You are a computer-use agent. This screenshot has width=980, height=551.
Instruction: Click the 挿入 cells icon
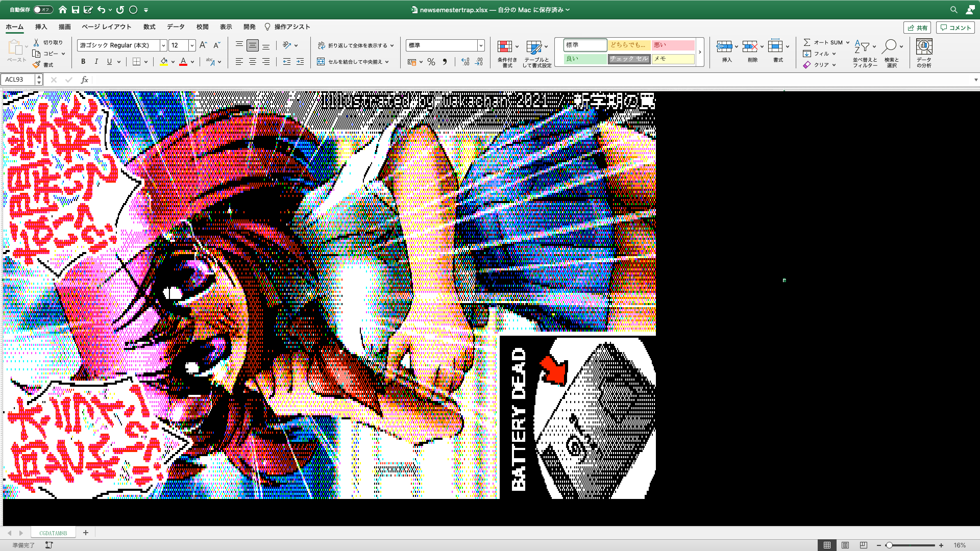pos(724,47)
